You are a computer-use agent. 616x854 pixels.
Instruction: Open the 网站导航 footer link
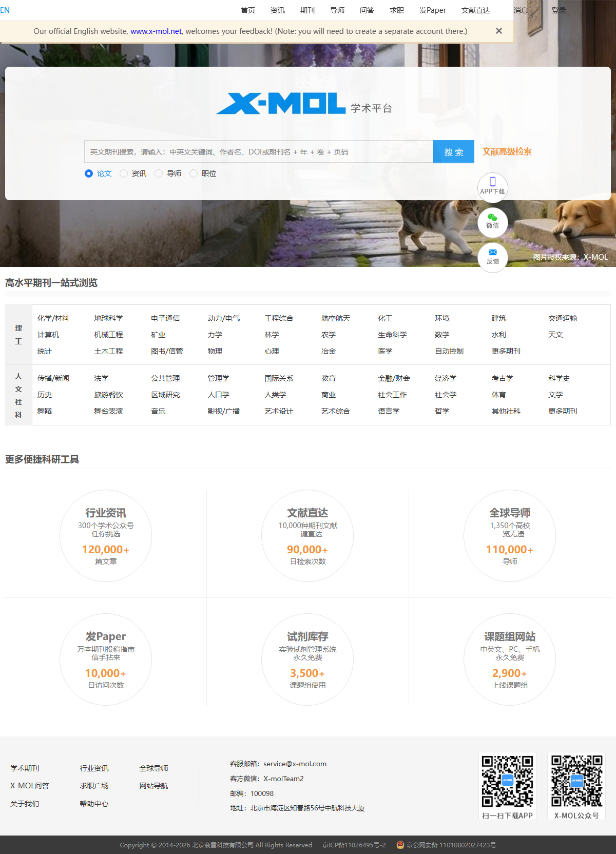pos(153,786)
